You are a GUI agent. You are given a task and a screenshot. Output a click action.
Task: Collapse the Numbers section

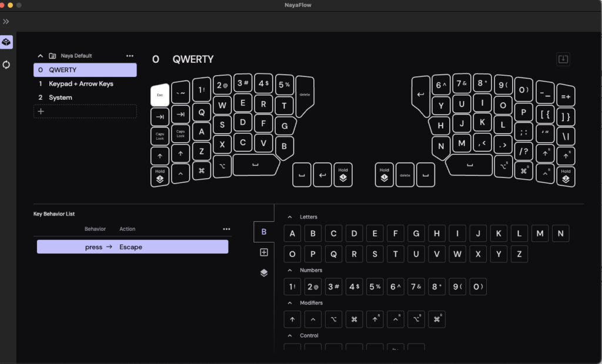[x=290, y=271]
